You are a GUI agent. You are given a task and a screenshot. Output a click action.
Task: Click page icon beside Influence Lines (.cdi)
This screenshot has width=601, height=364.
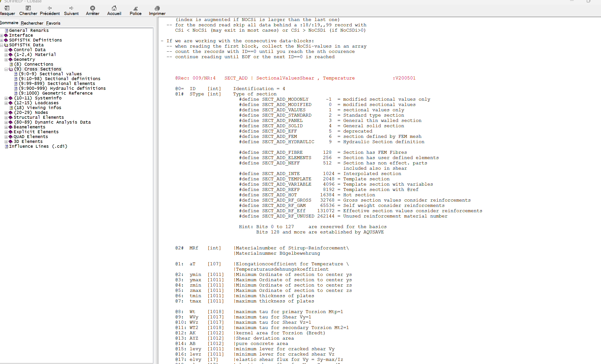(7, 147)
